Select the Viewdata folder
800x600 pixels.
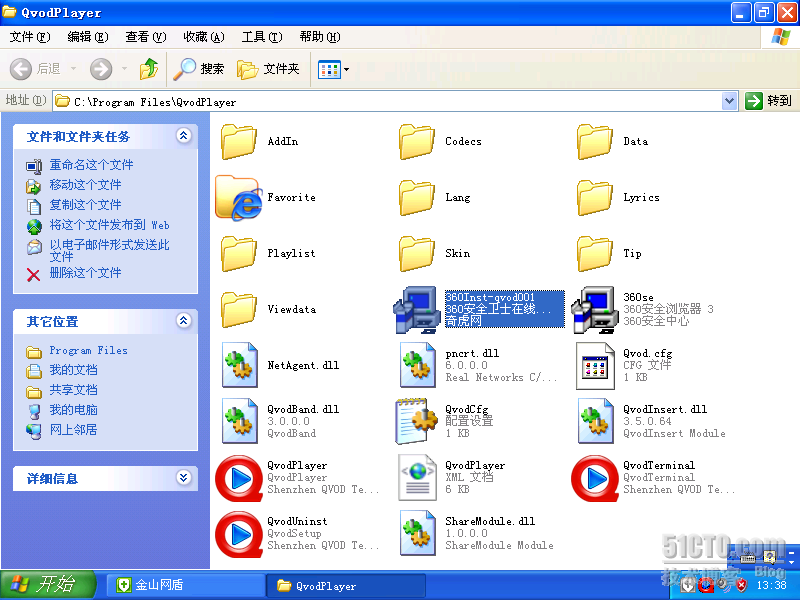[238, 310]
